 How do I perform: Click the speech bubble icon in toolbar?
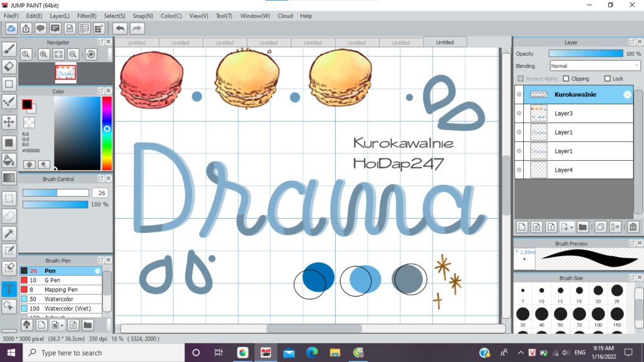pyautogui.click(x=40, y=28)
